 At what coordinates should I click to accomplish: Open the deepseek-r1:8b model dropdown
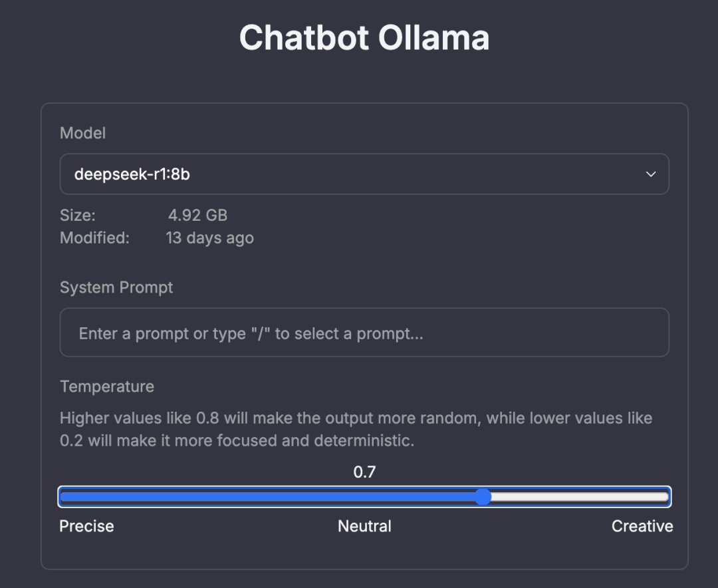[364, 174]
